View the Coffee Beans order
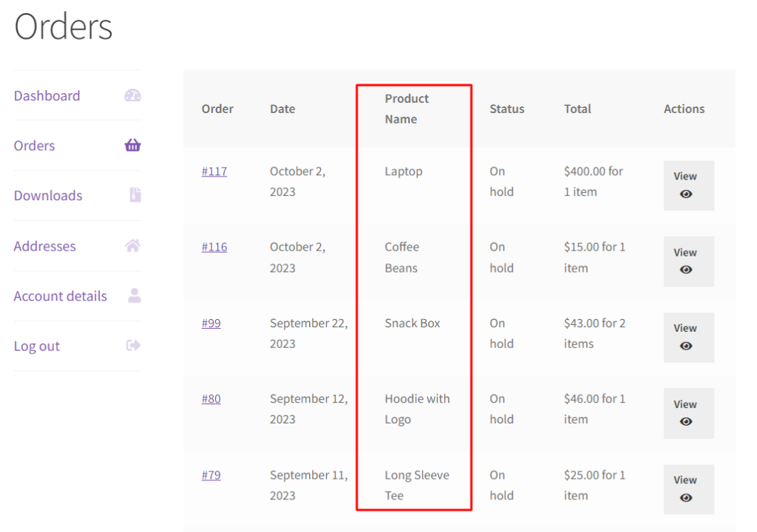Screen dimensions: 757x532 tap(688, 261)
